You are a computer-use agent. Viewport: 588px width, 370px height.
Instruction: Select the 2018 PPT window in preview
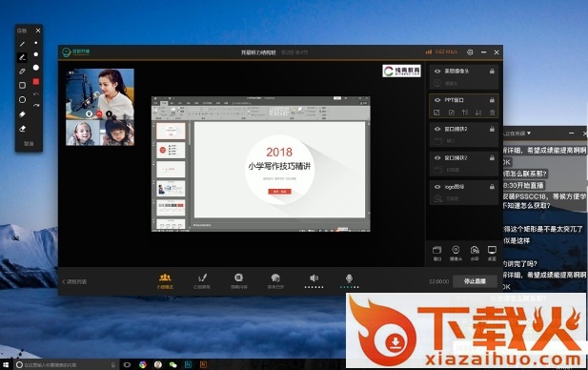[x=260, y=164]
